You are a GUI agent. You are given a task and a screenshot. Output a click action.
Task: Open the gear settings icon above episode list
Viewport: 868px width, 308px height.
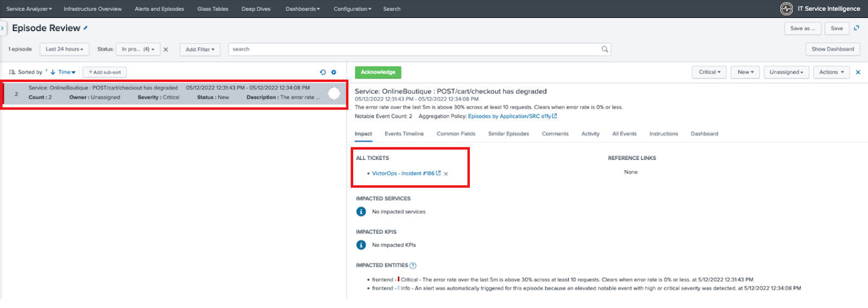pyautogui.click(x=334, y=72)
